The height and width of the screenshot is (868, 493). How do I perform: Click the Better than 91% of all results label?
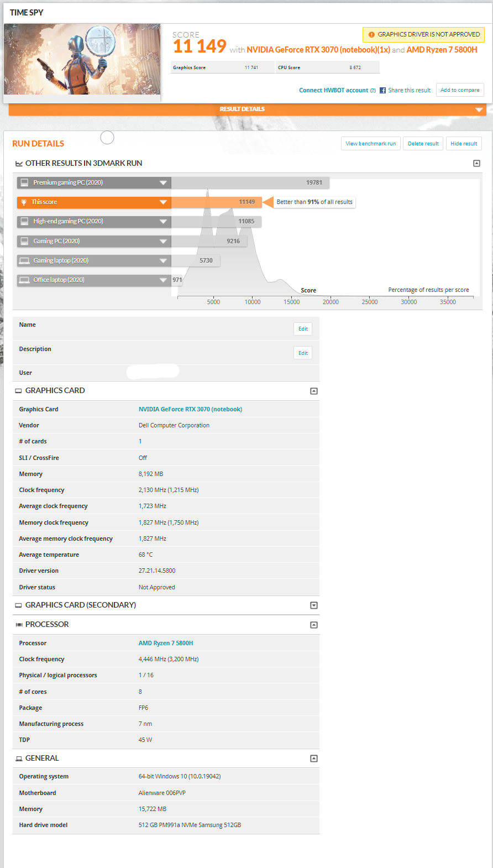[x=314, y=202]
